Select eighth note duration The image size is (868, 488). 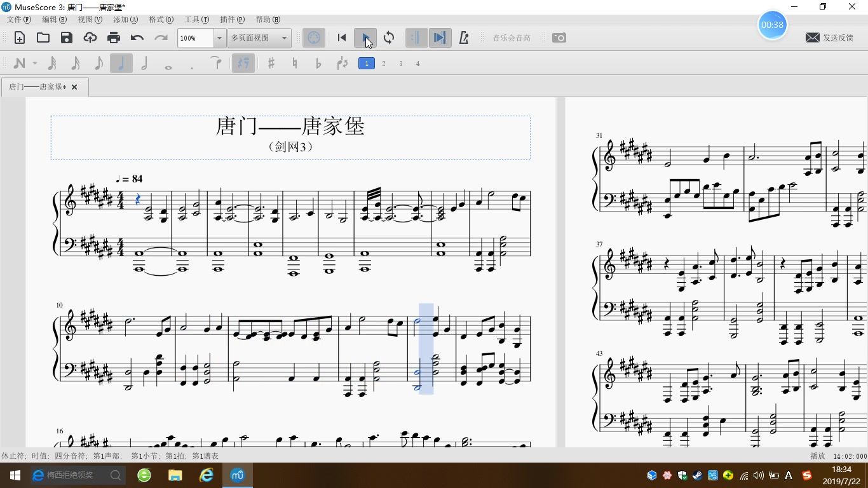(x=98, y=64)
